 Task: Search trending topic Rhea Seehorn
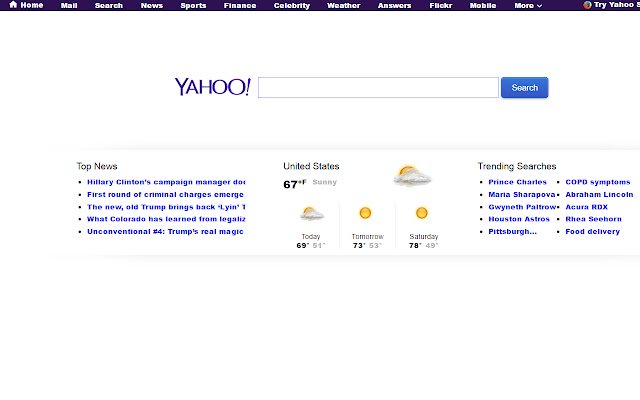[593, 219]
